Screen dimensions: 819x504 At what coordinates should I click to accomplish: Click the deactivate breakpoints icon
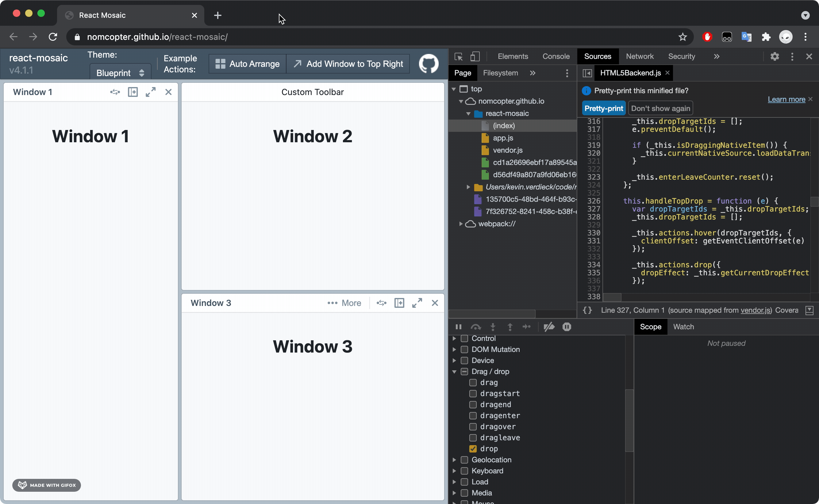[549, 327]
